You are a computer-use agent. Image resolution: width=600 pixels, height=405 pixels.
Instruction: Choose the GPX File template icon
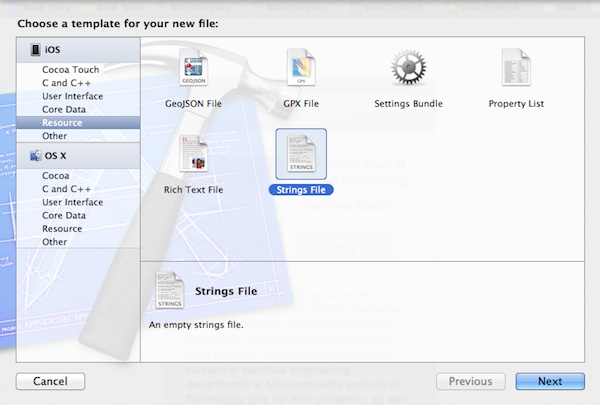click(x=300, y=70)
